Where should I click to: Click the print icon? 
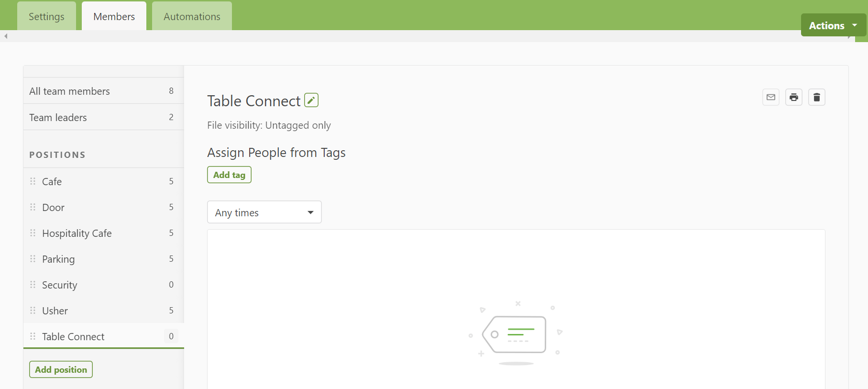793,97
